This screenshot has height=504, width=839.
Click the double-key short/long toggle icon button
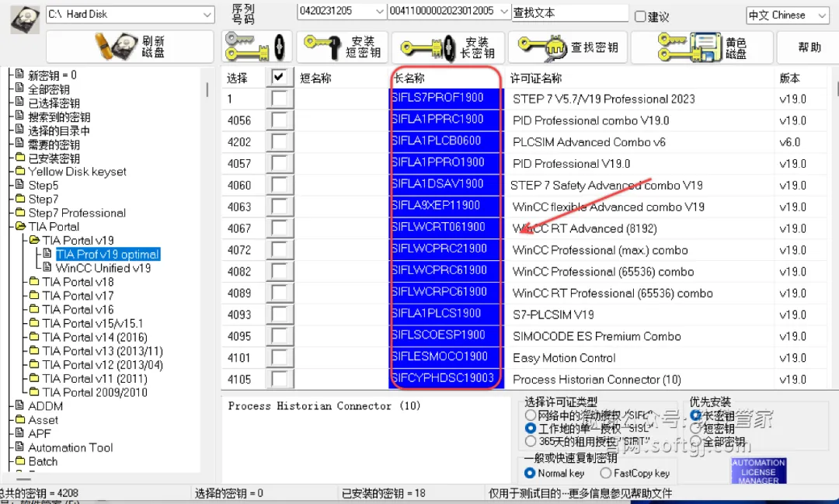click(256, 47)
